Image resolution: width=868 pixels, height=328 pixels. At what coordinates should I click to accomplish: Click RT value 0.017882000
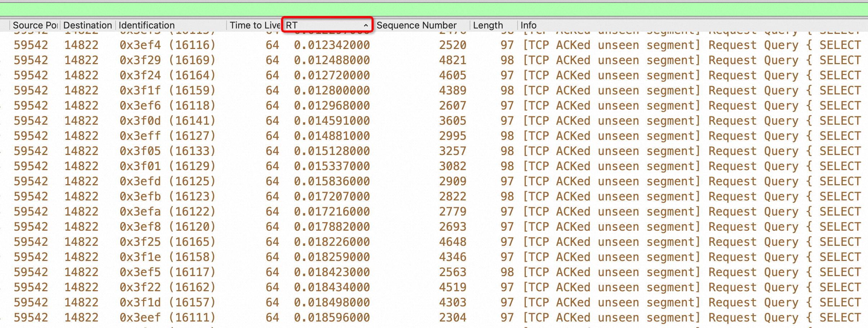click(332, 227)
